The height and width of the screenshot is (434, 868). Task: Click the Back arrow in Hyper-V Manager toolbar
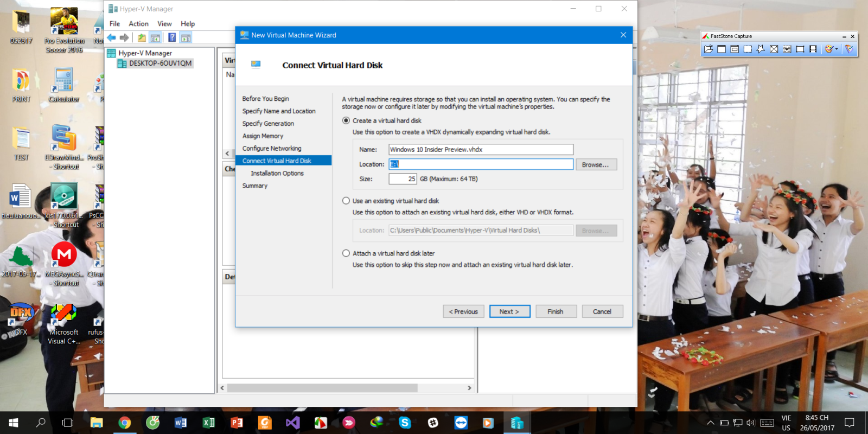click(111, 37)
